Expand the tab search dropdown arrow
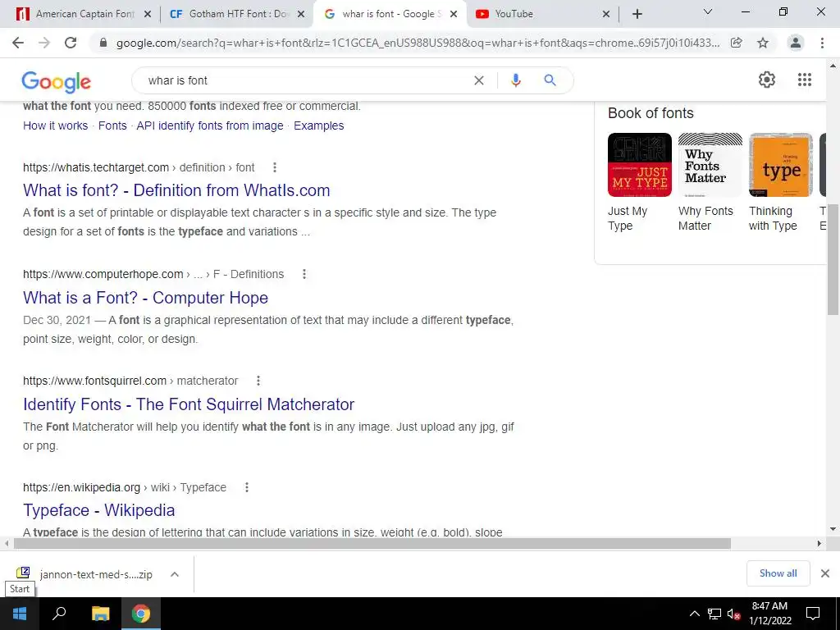This screenshot has height=630, width=840. click(708, 11)
